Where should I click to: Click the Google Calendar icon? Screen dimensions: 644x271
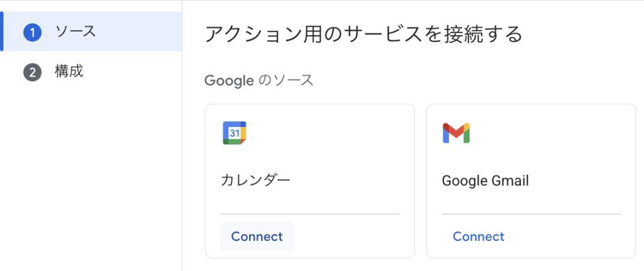coord(234,133)
